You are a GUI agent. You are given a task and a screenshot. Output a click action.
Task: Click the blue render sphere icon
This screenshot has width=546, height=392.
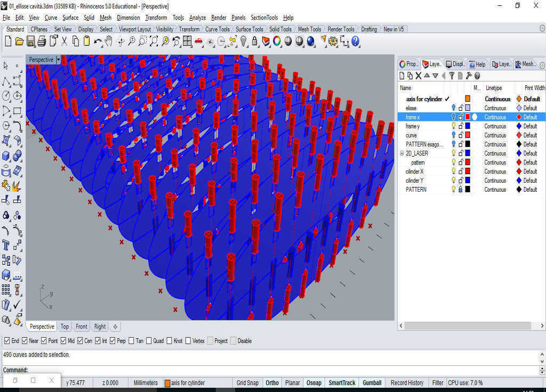(x=311, y=42)
